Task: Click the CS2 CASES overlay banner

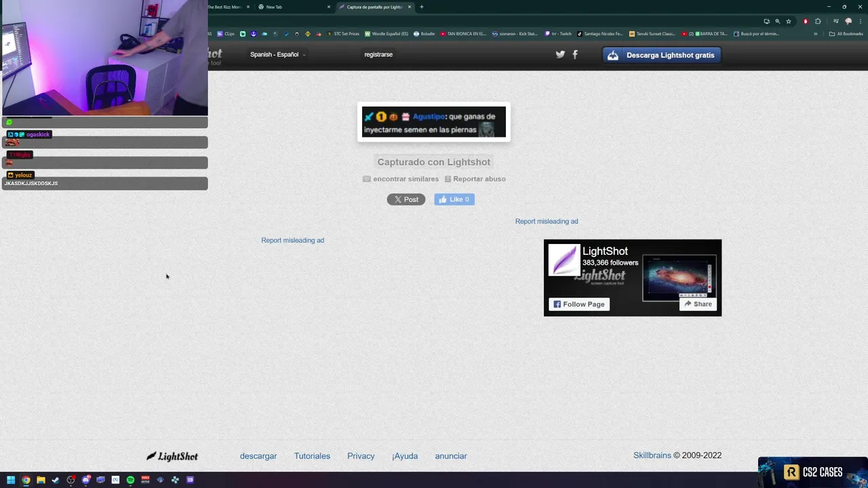Action: (812, 472)
